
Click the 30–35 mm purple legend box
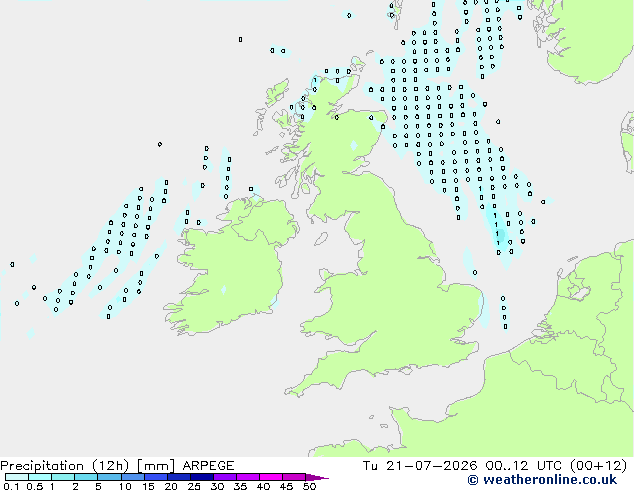point(225,477)
